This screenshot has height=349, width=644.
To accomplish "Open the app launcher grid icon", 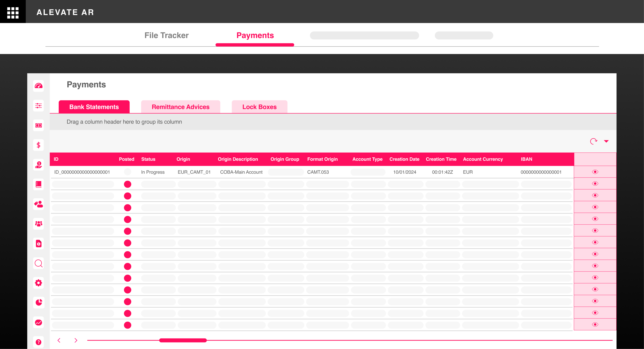I will [x=13, y=12].
